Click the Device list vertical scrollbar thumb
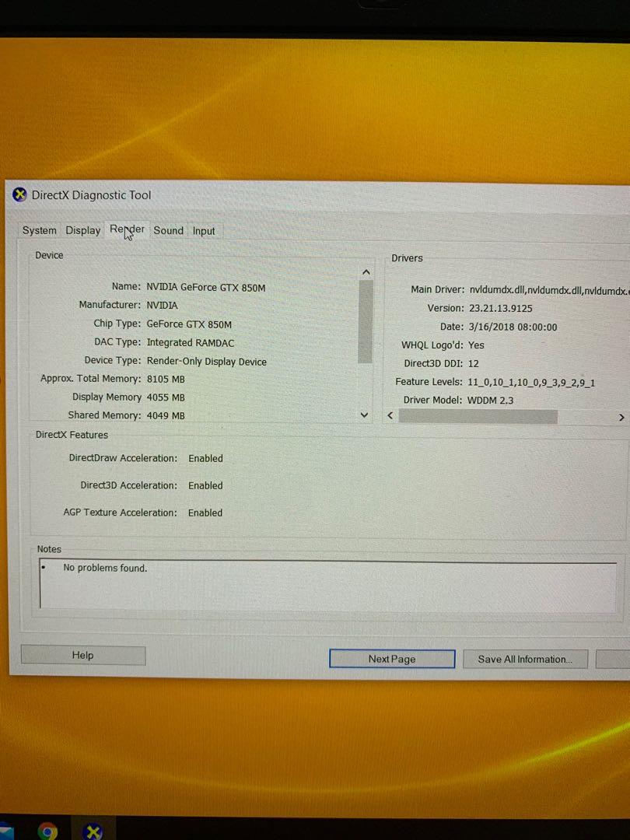The height and width of the screenshot is (840, 630). [365, 320]
